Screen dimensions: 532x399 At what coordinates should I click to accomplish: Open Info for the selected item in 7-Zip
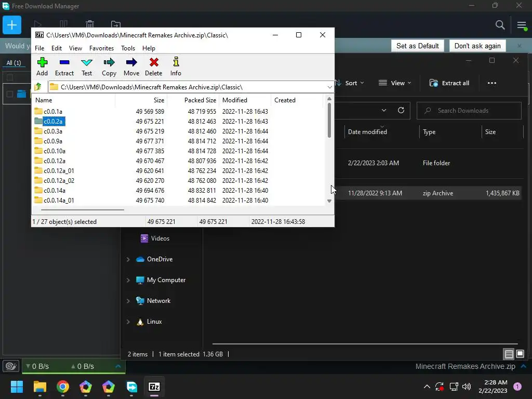pos(176,66)
